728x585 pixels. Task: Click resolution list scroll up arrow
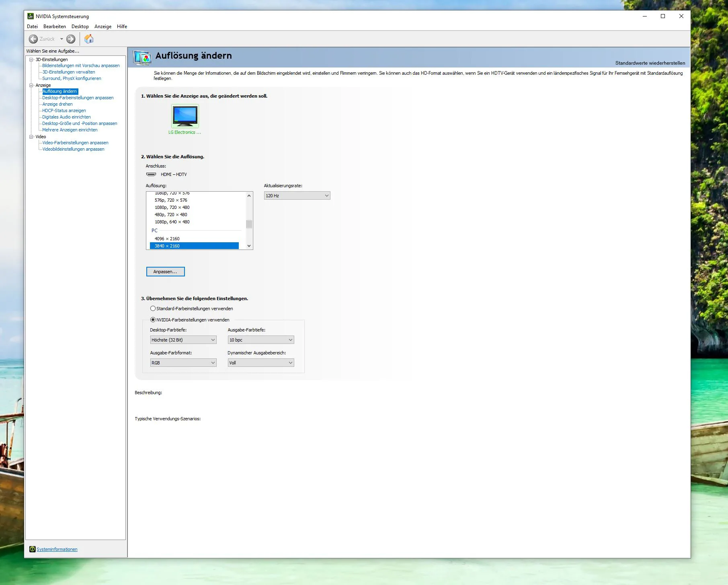click(249, 196)
